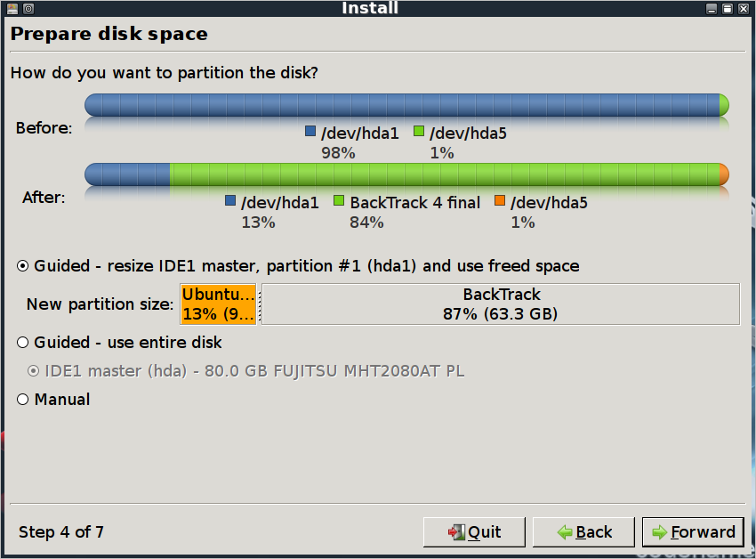The width and height of the screenshot is (756, 559).
Task: Click the sticky pin icon in title bar
Action: [x=28, y=8]
